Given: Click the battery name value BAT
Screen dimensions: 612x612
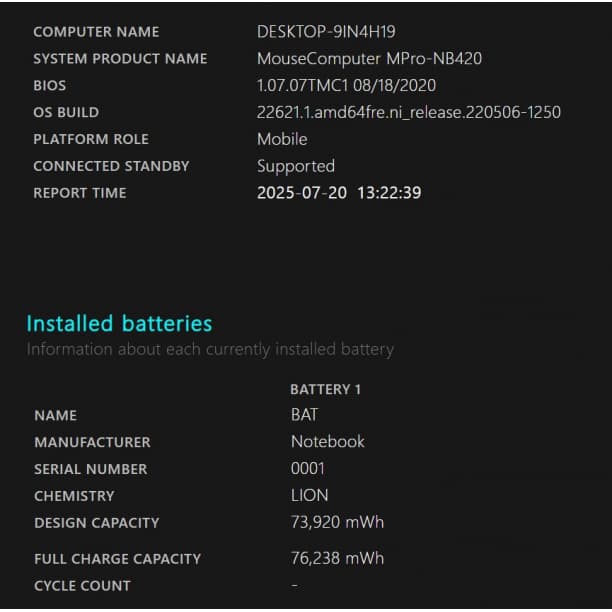Looking at the screenshot, I should point(304,415).
